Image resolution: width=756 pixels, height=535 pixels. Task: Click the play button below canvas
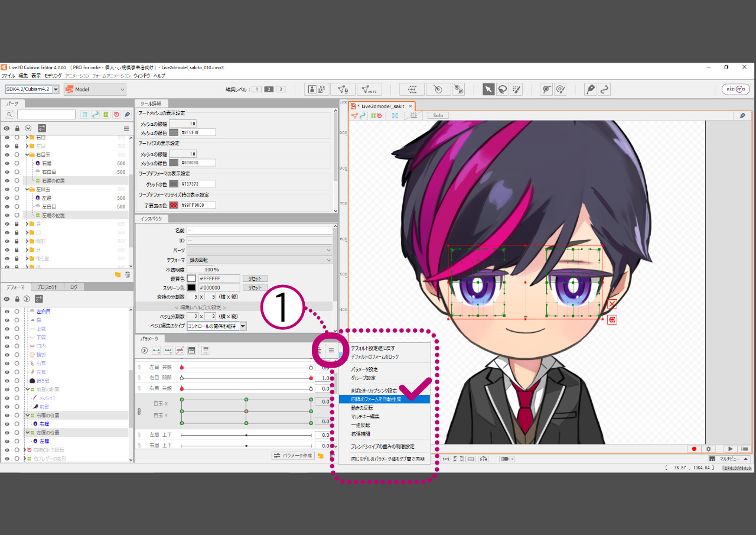pos(731,449)
